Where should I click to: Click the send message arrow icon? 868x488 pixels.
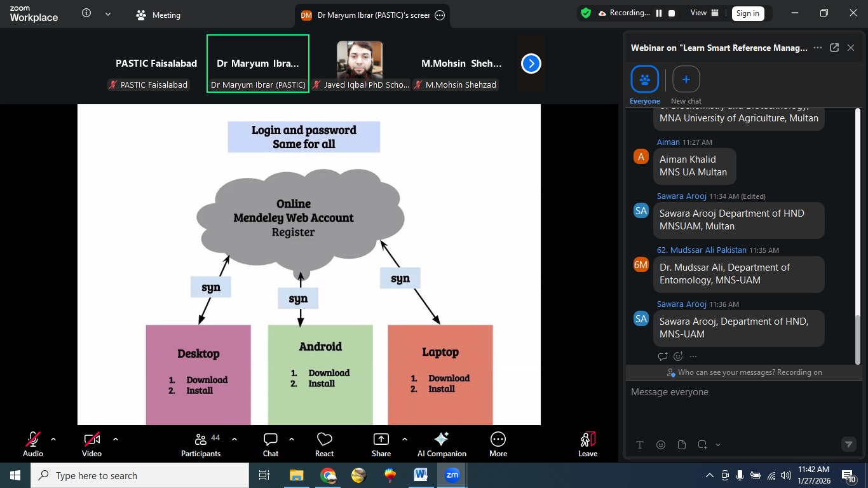tap(848, 445)
